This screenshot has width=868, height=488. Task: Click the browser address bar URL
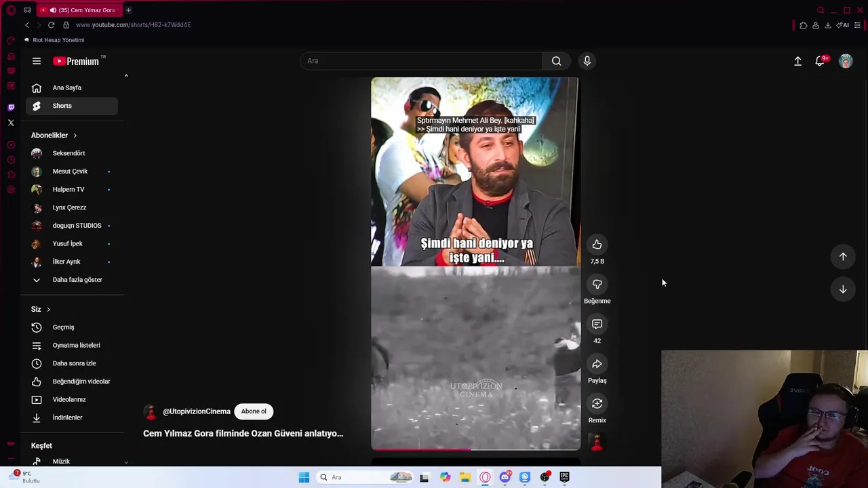point(133,25)
